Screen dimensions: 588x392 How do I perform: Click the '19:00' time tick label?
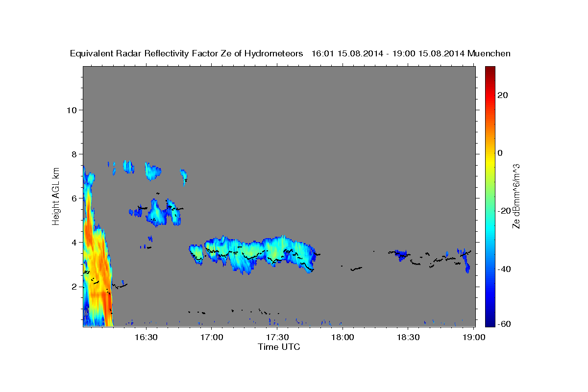pos(474,337)
